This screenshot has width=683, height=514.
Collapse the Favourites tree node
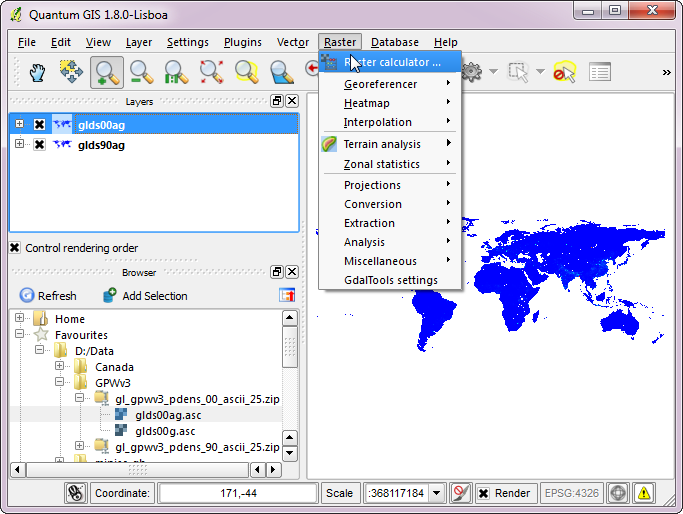[x=19, y=334]
